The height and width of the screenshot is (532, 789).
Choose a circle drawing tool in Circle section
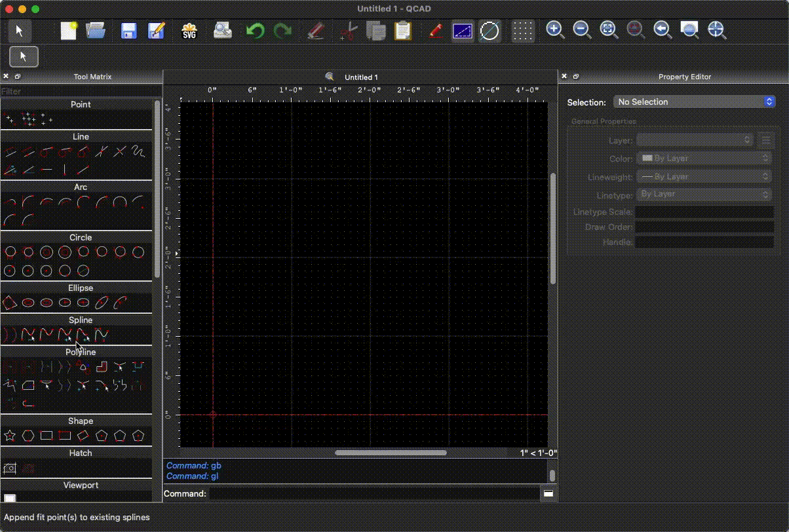click(x=10, y=252)
